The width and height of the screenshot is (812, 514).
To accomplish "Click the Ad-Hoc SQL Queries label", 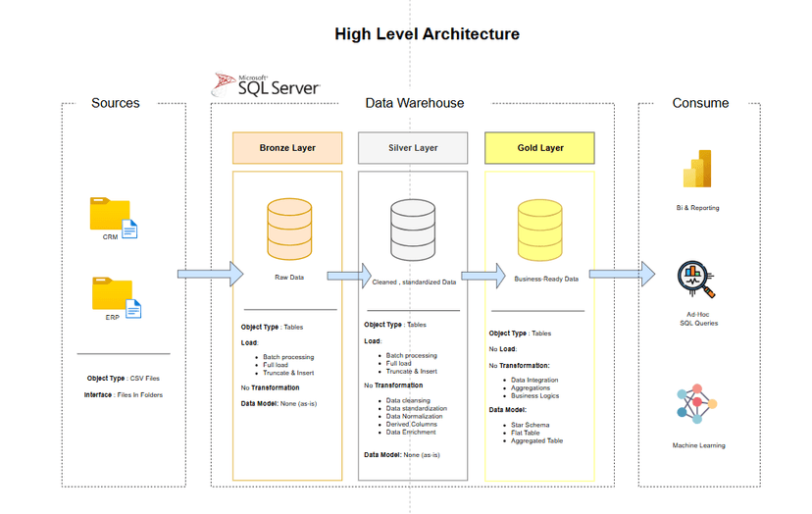I will click(x=698, y=319).
